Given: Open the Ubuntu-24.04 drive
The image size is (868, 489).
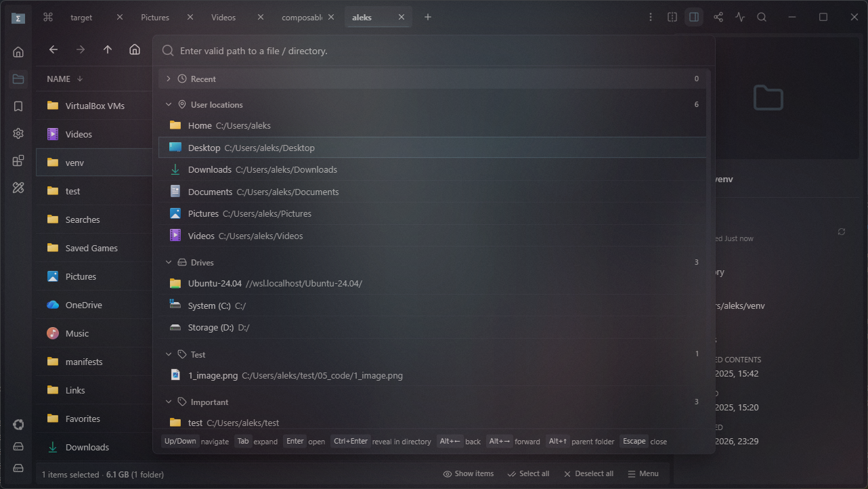Looking at the screenshot, I should 432,283.
